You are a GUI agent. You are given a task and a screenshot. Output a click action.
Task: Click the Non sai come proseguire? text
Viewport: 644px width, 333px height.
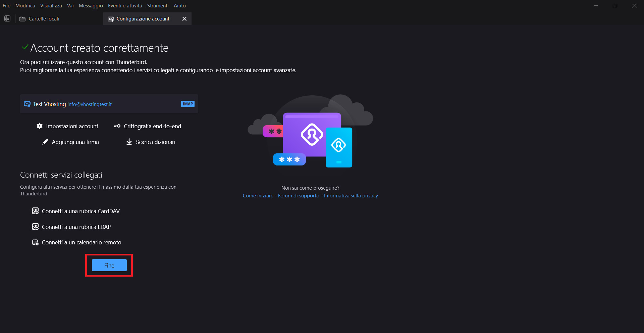(310, 188)
